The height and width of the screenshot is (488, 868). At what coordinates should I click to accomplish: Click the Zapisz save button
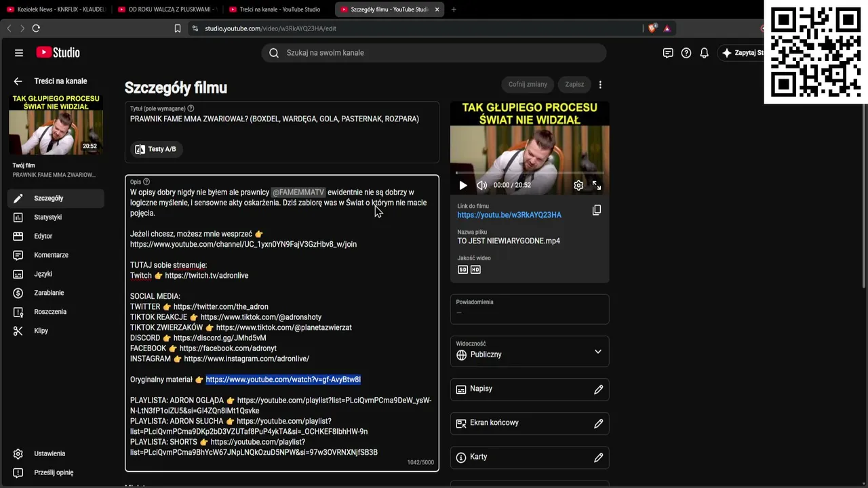click(x=574, y=85)
